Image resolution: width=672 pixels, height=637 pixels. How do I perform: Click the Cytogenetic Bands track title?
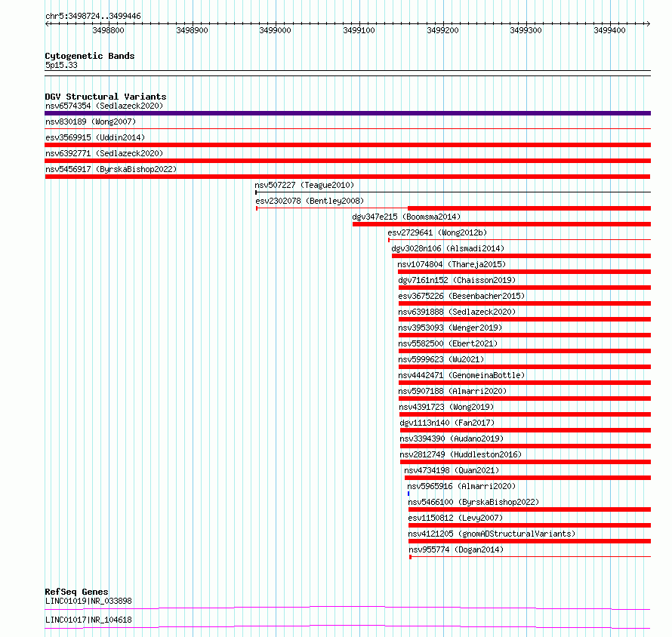tap(90, 56)
